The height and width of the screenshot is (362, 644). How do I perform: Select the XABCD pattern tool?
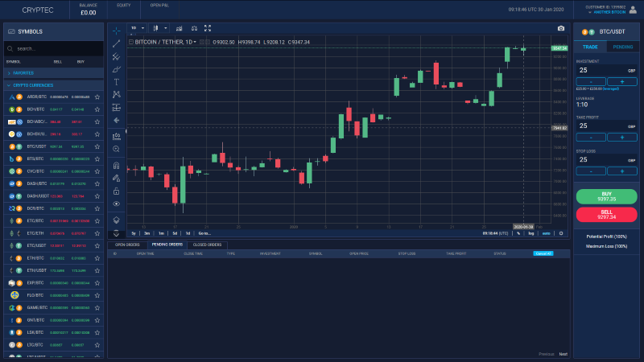point(117,95)
